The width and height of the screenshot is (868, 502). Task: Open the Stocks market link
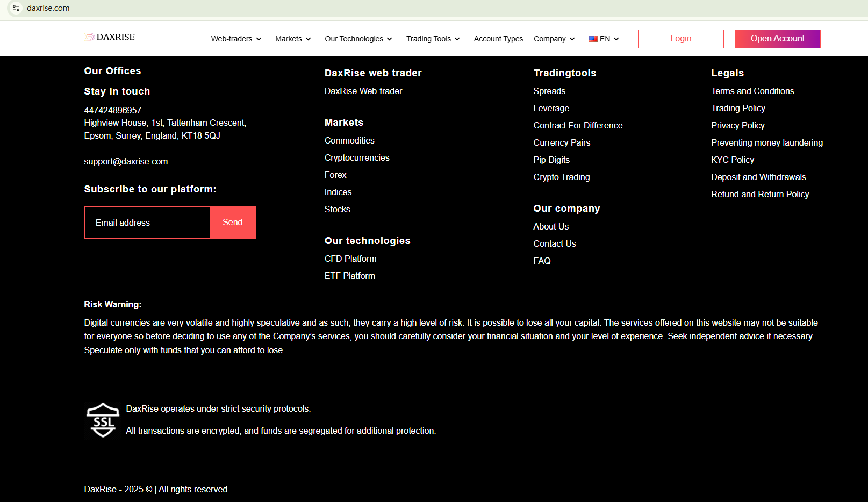[338, 210]
